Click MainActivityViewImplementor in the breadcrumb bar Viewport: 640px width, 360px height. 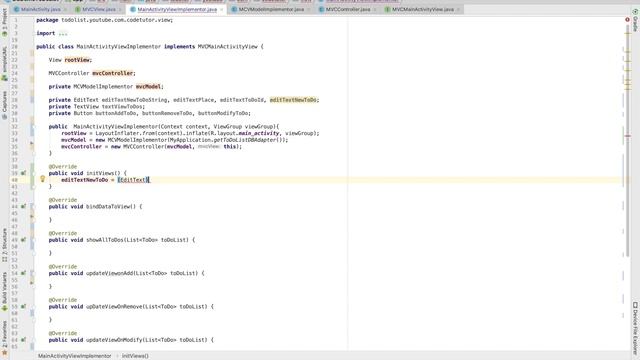pyautogui.click(x=75, y=356)
